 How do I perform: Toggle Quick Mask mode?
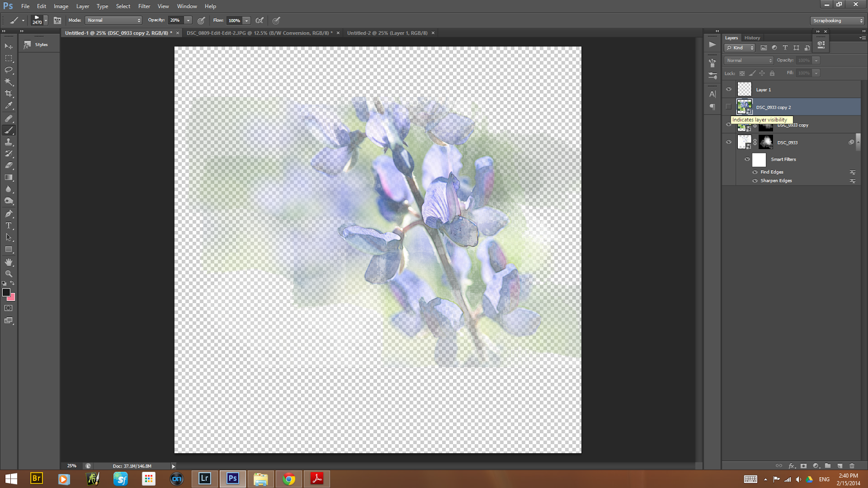9,308
